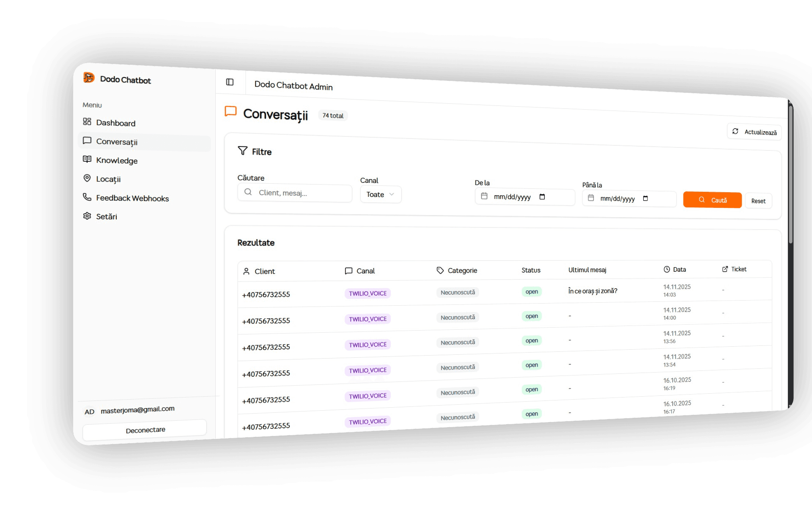Click the Filtre funnel icon
Image resolution: width=812 pixels, height=508 pixels.
[242, 151]
